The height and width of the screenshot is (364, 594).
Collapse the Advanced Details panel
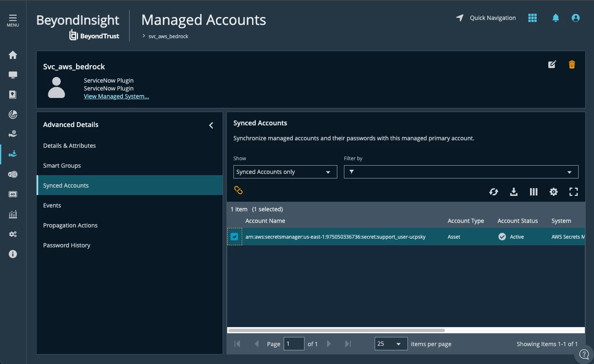211,125
